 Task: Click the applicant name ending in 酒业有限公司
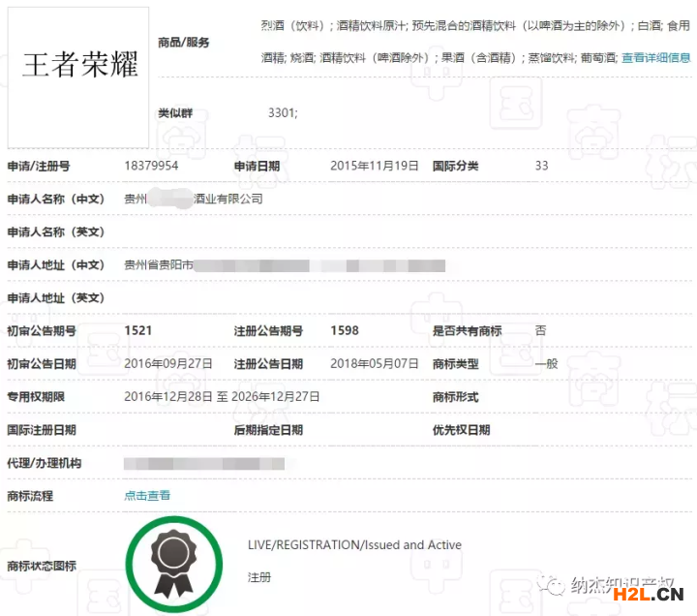point(194,199)
